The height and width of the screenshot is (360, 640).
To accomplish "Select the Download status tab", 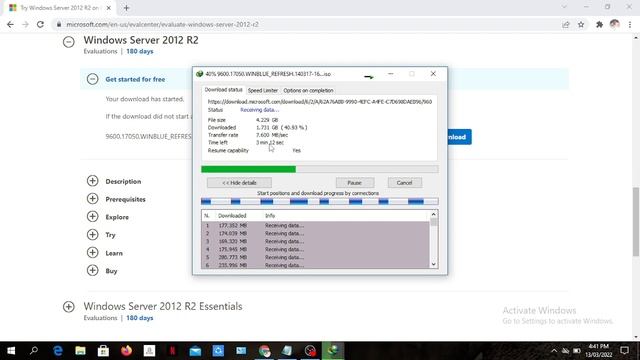I will (x=223, y=90).
